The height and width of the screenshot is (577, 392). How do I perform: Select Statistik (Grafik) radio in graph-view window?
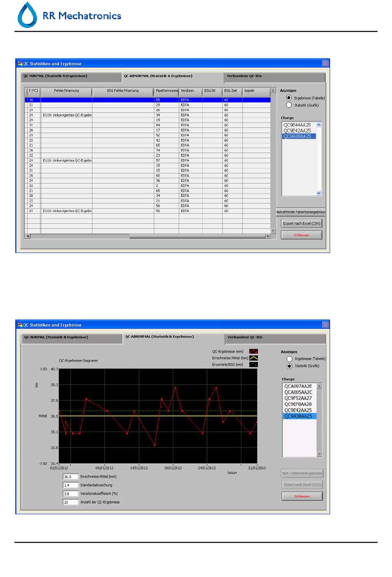pyautogui.click(x=290, y=366)
